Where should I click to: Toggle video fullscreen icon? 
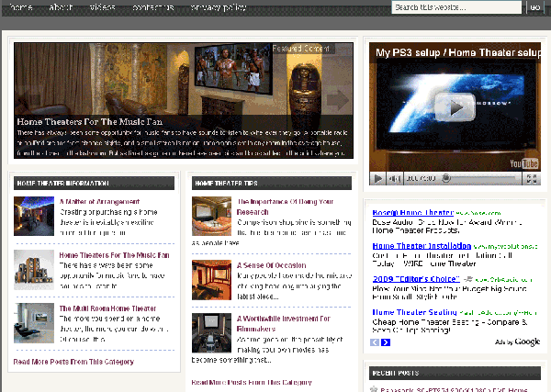tap(532, 179)
